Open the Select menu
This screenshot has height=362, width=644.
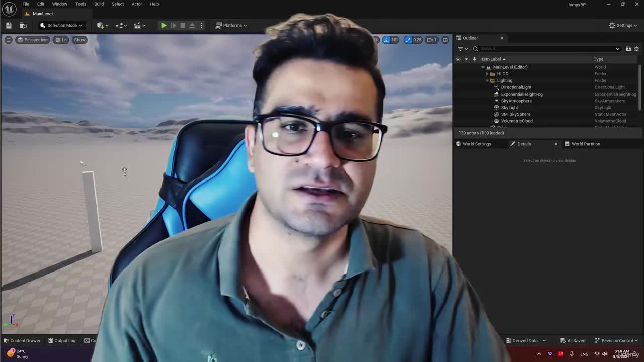click(118, 4)
